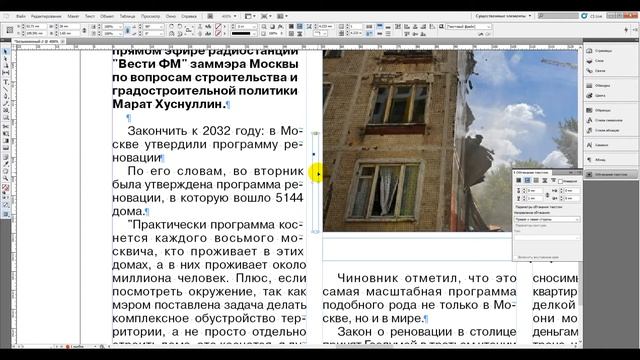Click the fx effects icon in control panel
Image resolution: width=640 pixels, height=360 pixels.
[x=281, y=27]
